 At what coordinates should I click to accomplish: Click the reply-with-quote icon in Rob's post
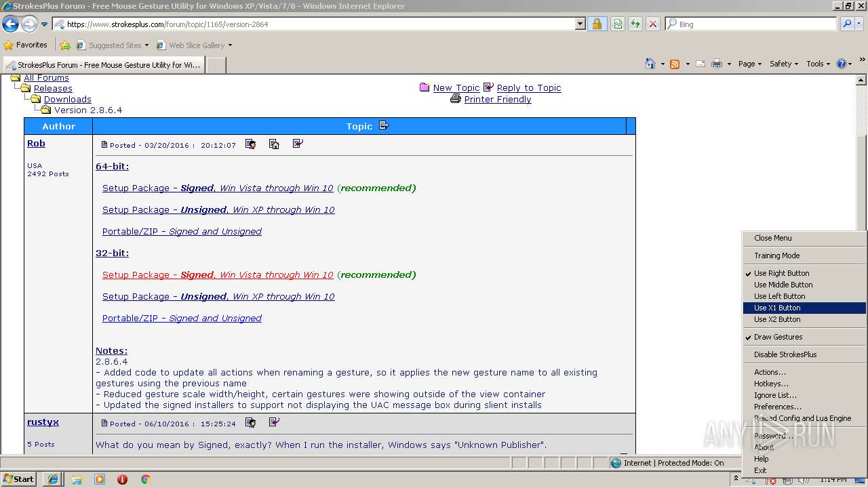[298, 144]
